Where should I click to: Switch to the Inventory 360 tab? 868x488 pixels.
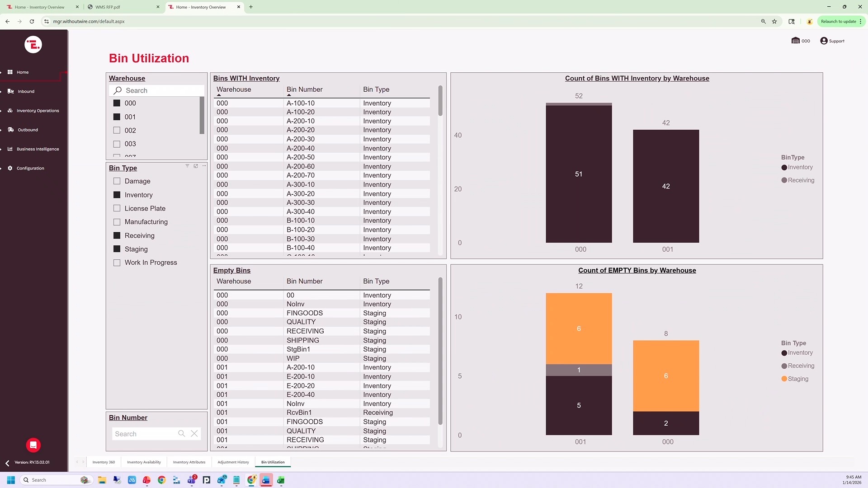click(x=104, y=462)
